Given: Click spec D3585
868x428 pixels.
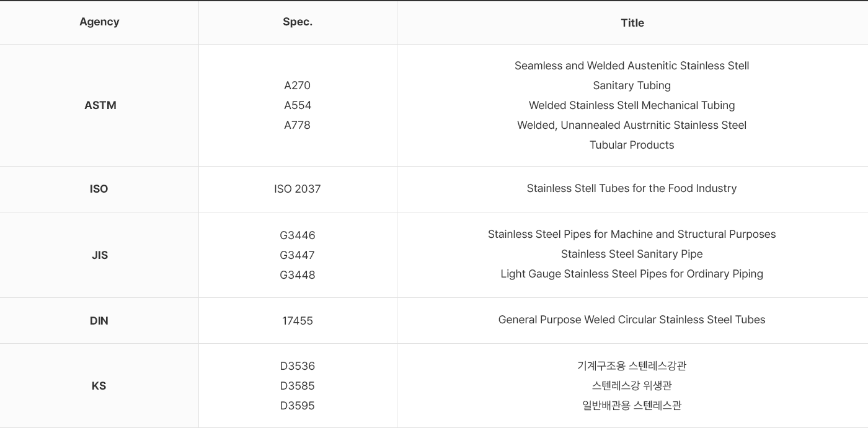Looking at the screenshot, I should tap(298, 386).
